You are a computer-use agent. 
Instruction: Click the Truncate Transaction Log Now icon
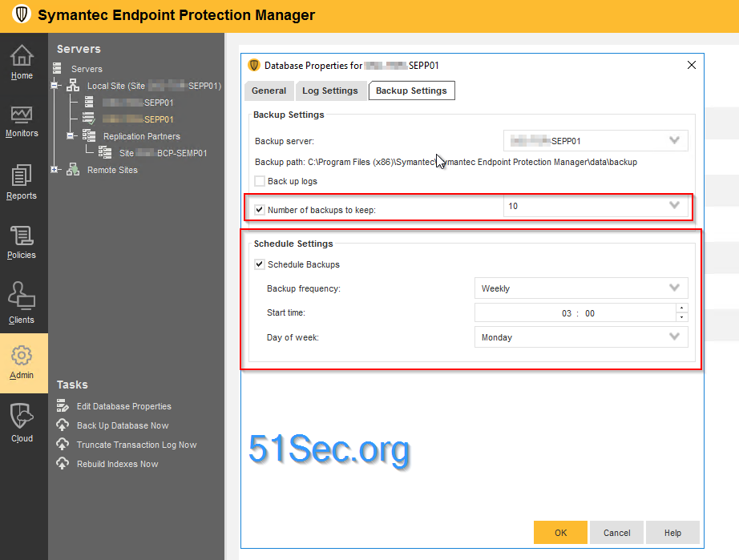[63, 444]
